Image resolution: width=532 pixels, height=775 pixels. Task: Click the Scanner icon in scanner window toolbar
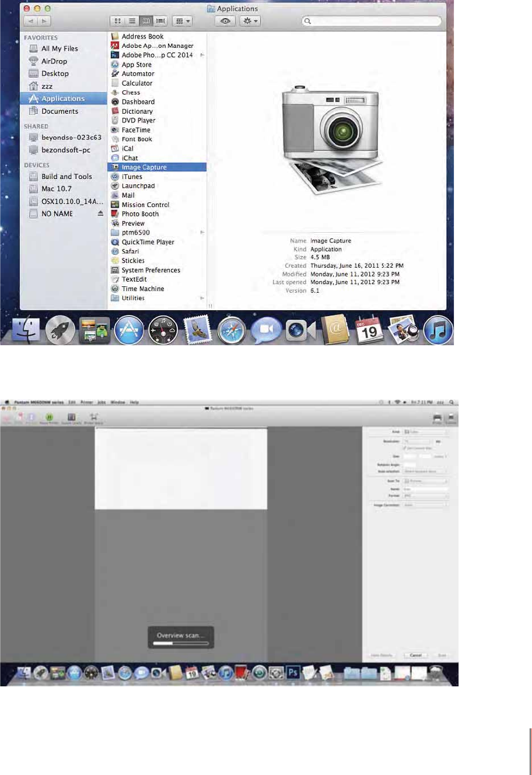coord(452,418)
